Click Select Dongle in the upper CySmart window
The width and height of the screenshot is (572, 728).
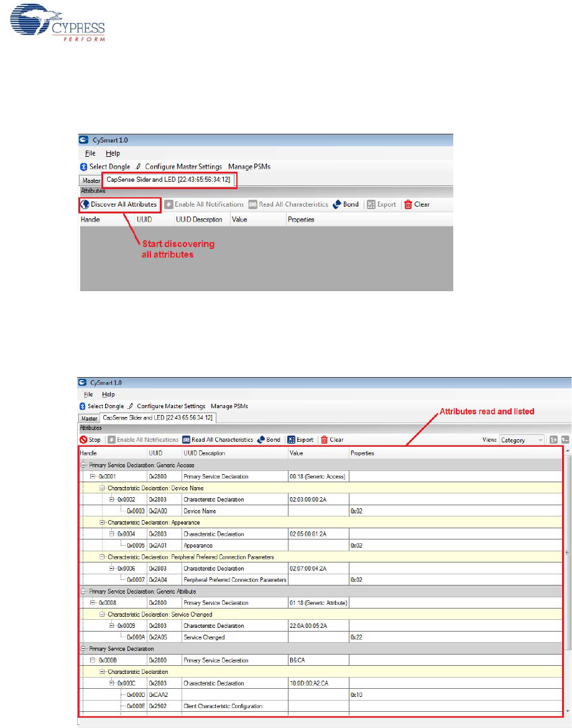coord(105,167)
